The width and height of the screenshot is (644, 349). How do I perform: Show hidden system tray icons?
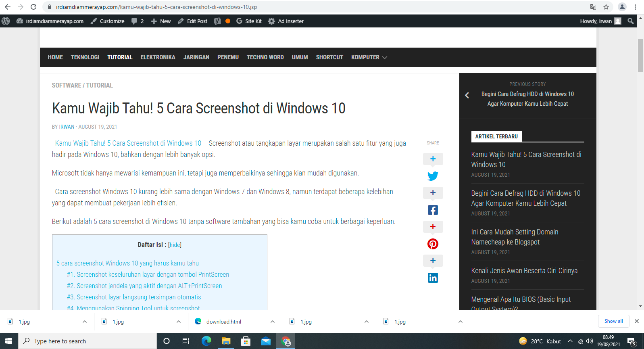pos(570,341)
